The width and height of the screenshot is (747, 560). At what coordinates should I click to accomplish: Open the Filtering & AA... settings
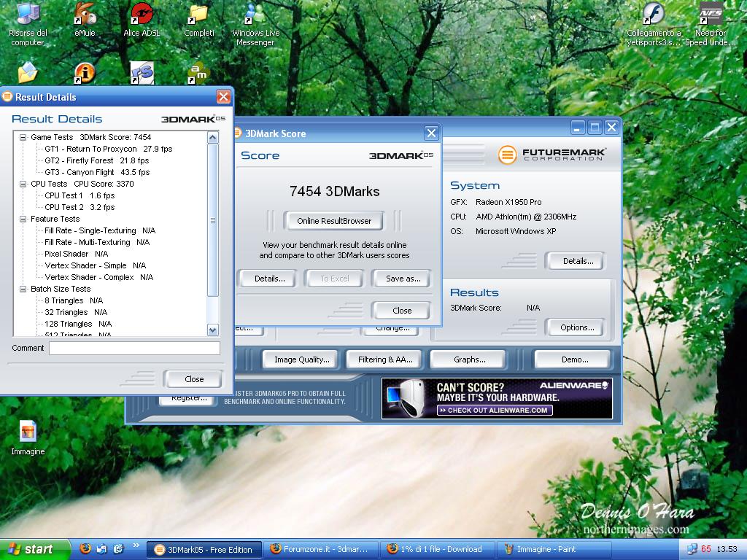pos(385,359)
